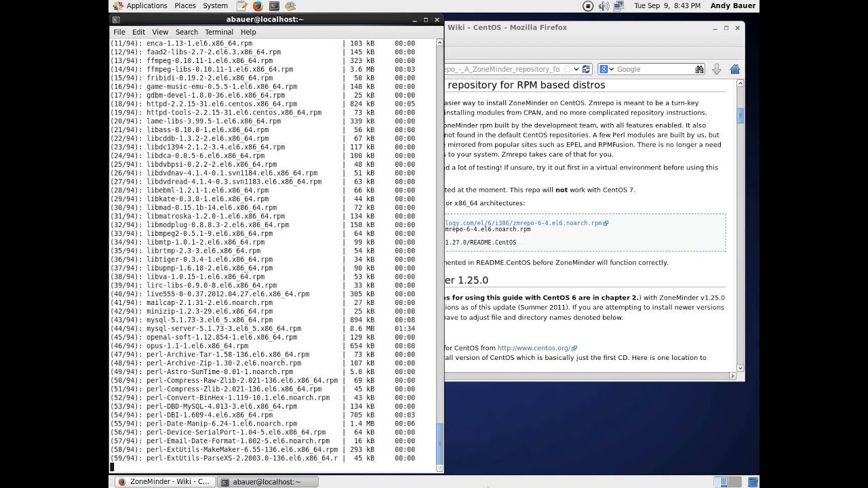Click the opus-1.1-1.el6 package line
The height and width of the screenshot is (488, 868).
point(263,346)
